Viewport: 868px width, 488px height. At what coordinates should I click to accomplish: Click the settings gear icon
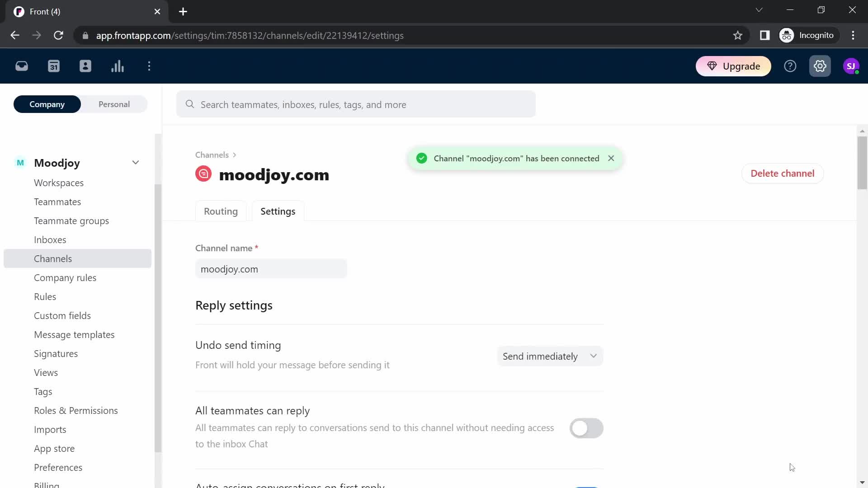coord(821,66)
